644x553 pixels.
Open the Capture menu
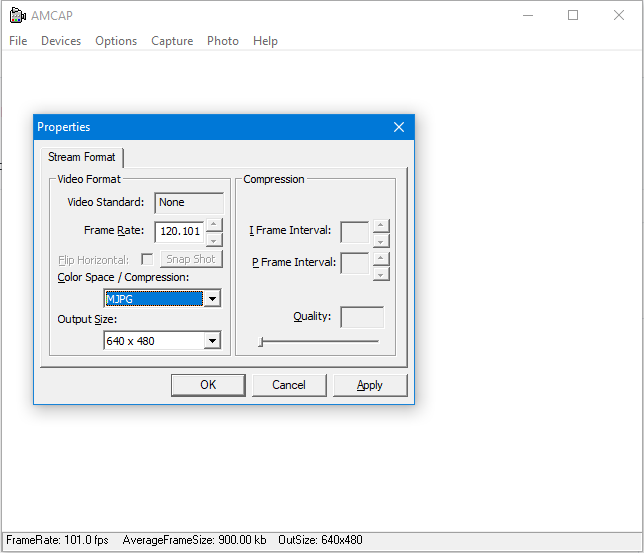pyautogui.click(x=172, y=41)
